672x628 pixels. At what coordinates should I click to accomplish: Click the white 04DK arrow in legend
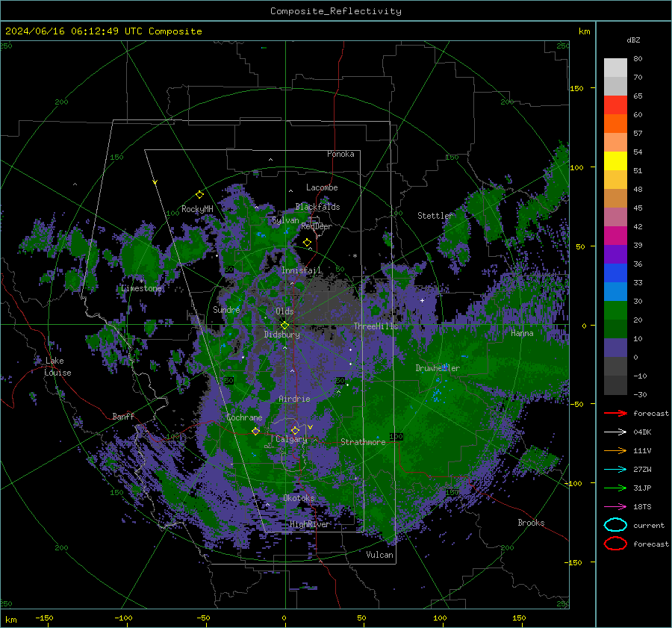(615, 432)
